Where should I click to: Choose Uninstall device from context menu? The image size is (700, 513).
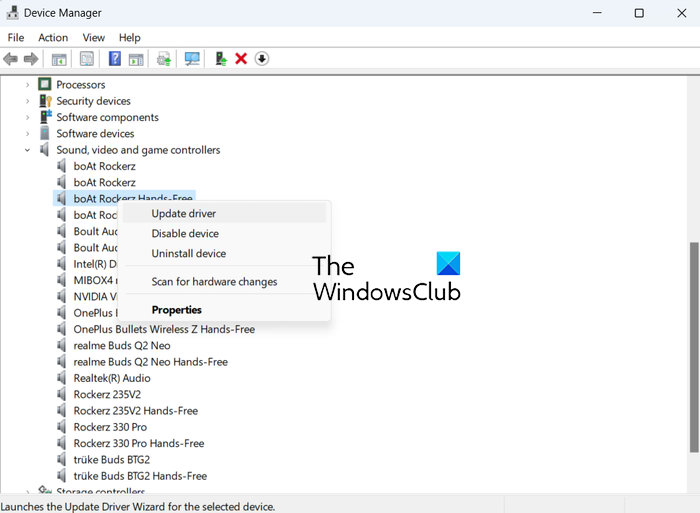tap(224, 253)
